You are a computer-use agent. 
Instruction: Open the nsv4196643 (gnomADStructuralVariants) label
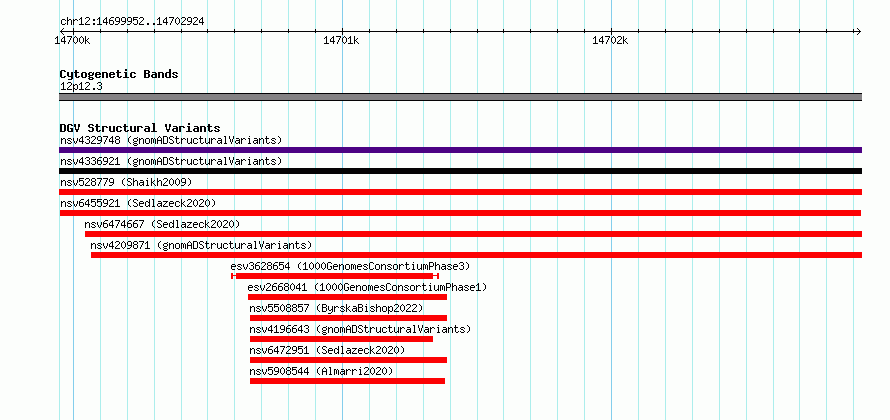(360, 329)
